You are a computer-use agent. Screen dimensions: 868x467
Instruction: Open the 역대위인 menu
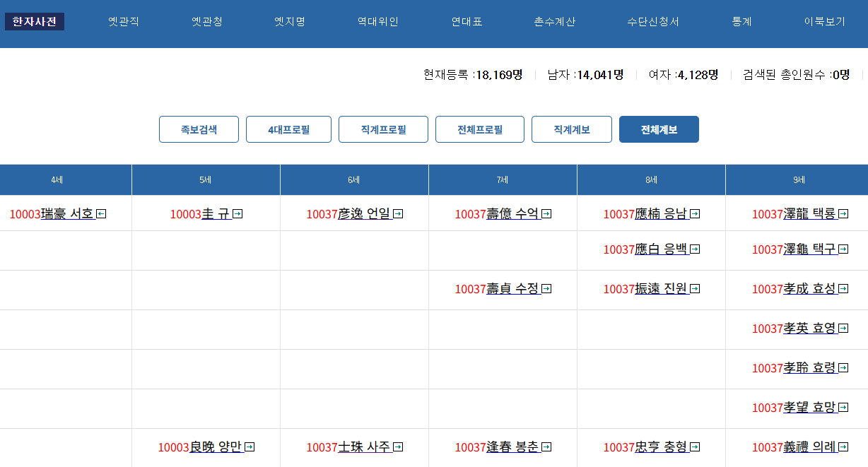[x=378, y=22]
